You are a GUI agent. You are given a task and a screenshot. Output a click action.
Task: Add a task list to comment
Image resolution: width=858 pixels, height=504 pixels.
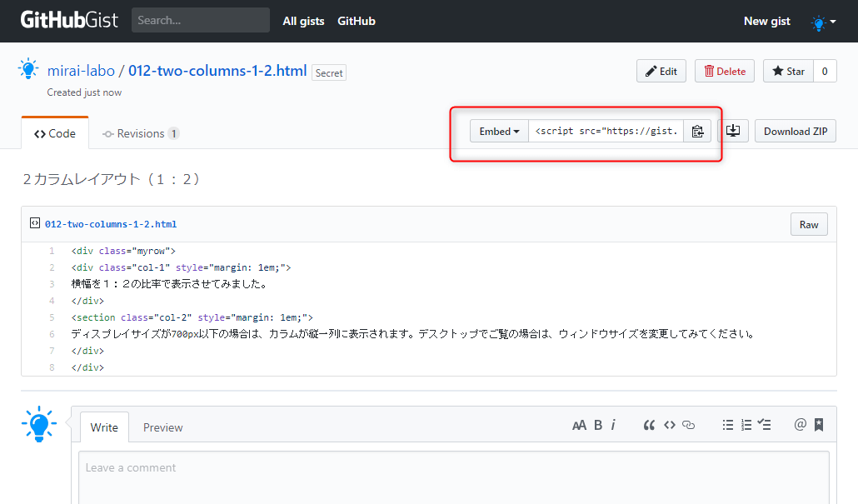click(765, 425)
